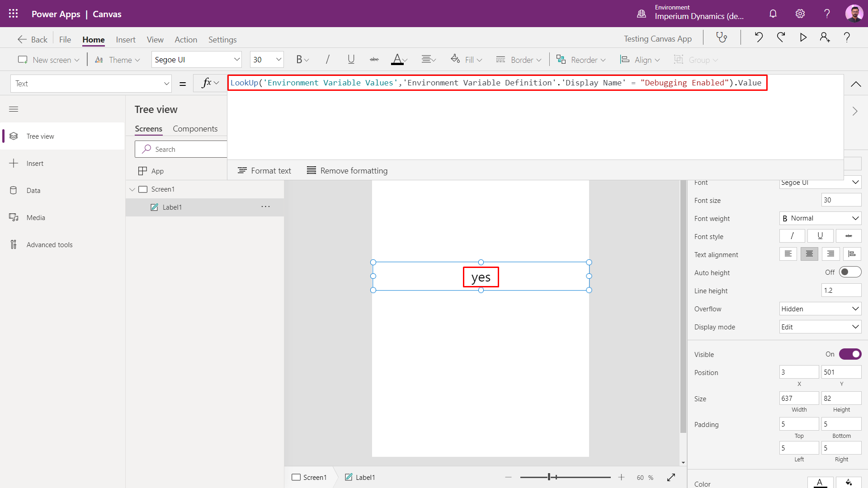Click Format text above the canvas
Viewport: 868px width, 488px height.
pyautogui.click(x=264, y=170)
